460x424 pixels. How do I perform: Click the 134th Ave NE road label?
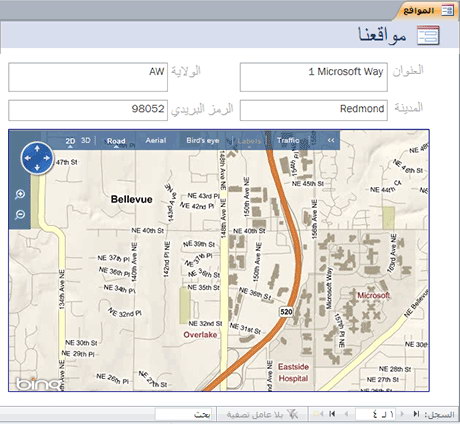point(62,290)
